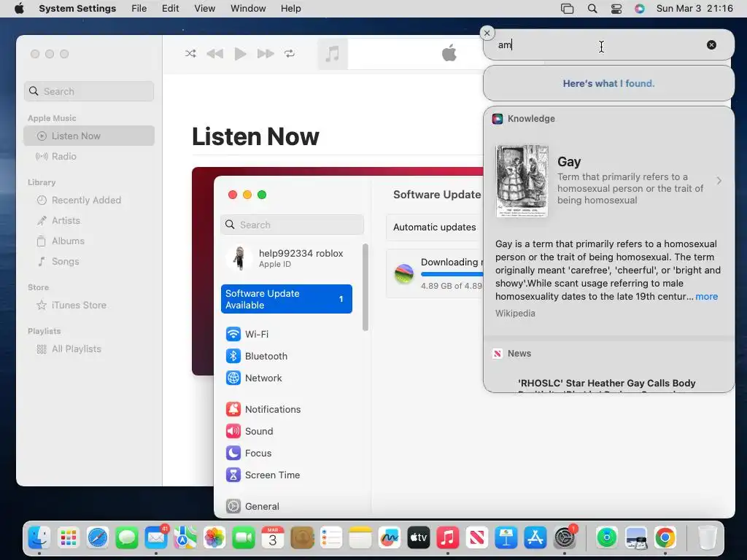Open the Gay knowledge result
The width and height of the screenshot is (747, 560).
(609, 181)
